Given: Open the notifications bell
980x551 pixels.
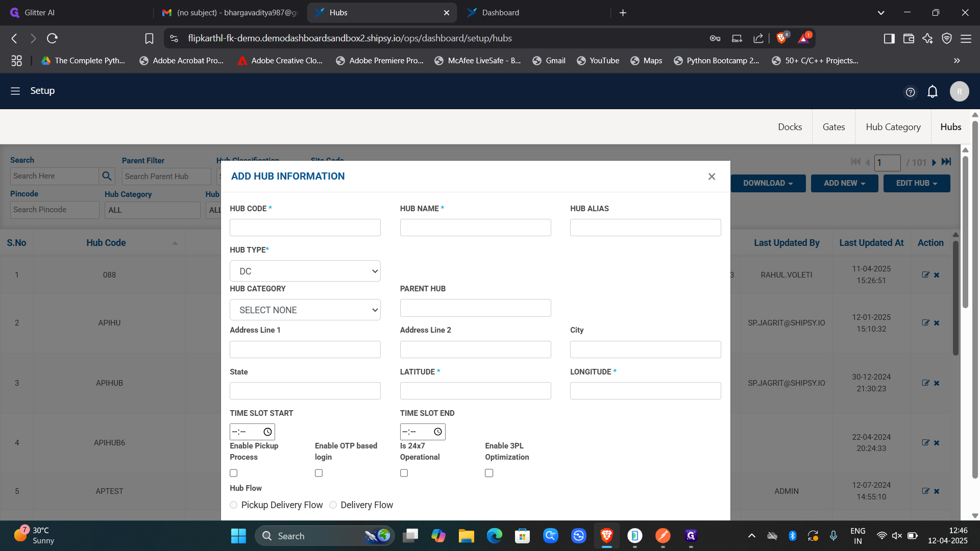Looking at the screenshot, I should [x=933, y=91].
